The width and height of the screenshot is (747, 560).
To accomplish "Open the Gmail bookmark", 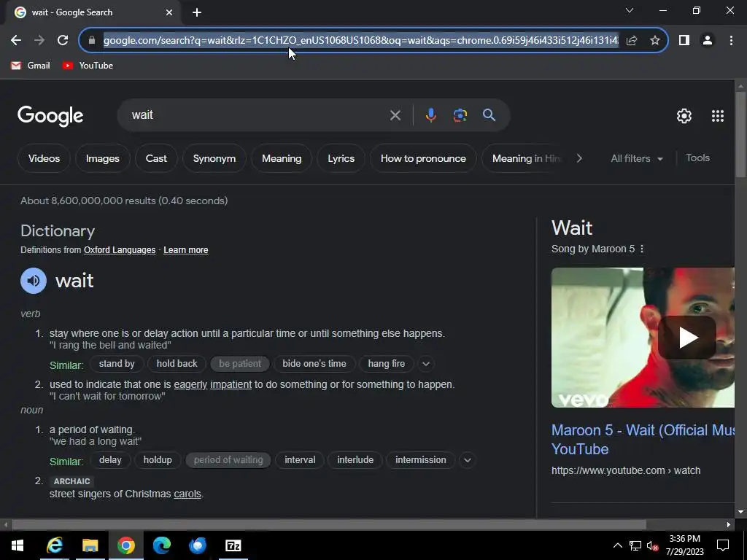I will [x=31, y=66].
